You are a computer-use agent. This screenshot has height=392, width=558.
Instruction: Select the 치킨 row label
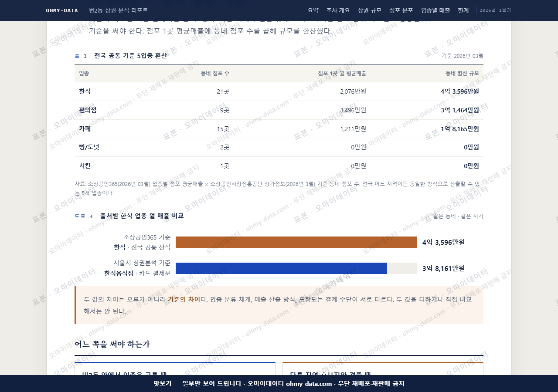(x=85, y=166)
